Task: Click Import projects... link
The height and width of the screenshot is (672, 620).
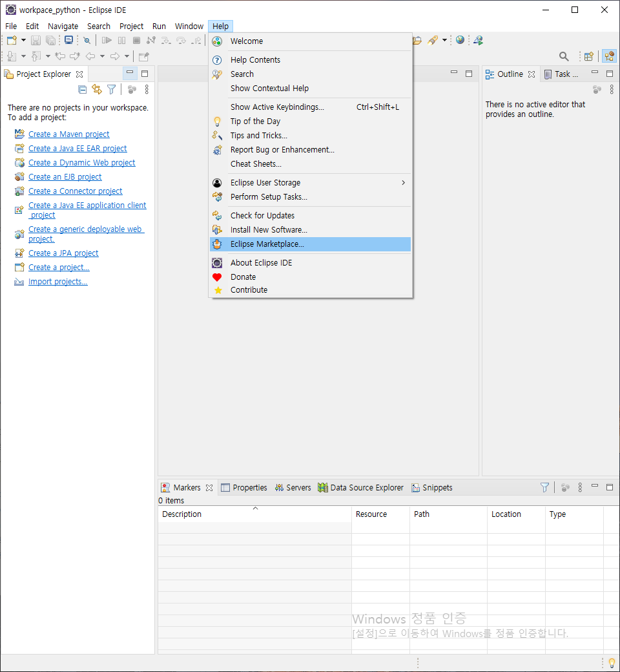Action: [58, 282]
